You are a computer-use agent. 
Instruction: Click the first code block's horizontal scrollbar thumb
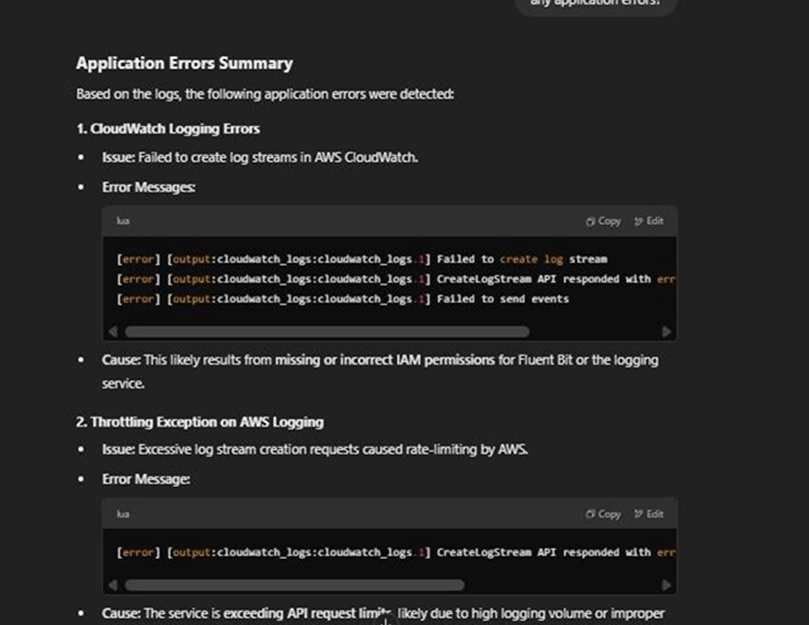(327, 331)
